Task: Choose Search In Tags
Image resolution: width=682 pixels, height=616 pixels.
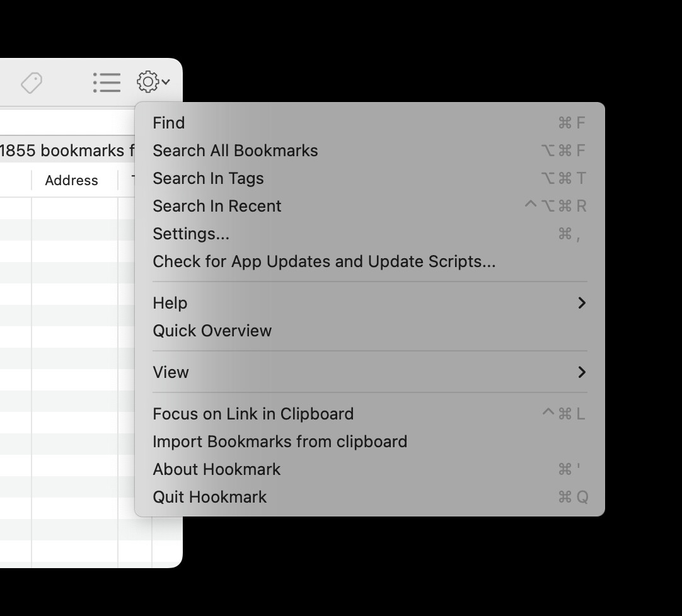Action: pyautogui.click(x=208, y=178)
